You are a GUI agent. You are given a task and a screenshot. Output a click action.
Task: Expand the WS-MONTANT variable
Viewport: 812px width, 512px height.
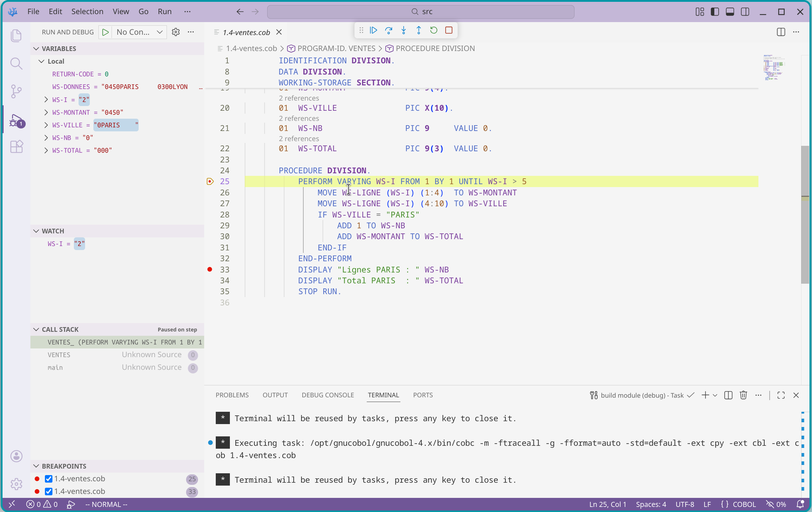(46, 113)
